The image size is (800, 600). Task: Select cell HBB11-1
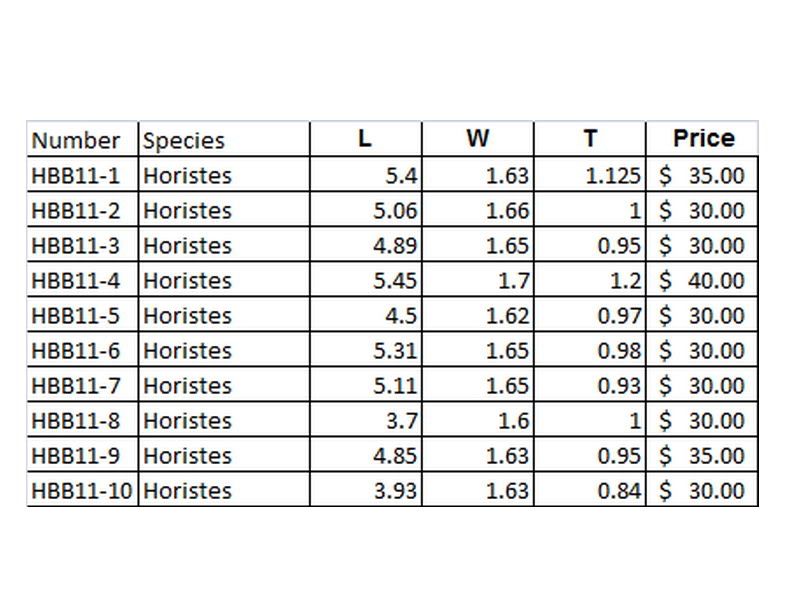[x=82, y=175]
